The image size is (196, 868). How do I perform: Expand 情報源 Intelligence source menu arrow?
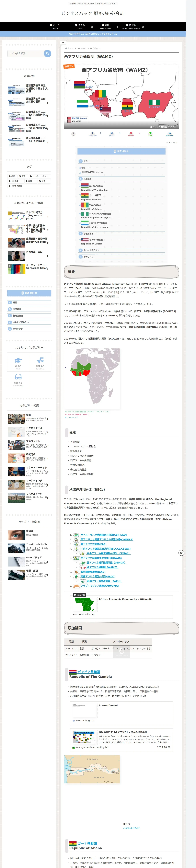[143, 27]
